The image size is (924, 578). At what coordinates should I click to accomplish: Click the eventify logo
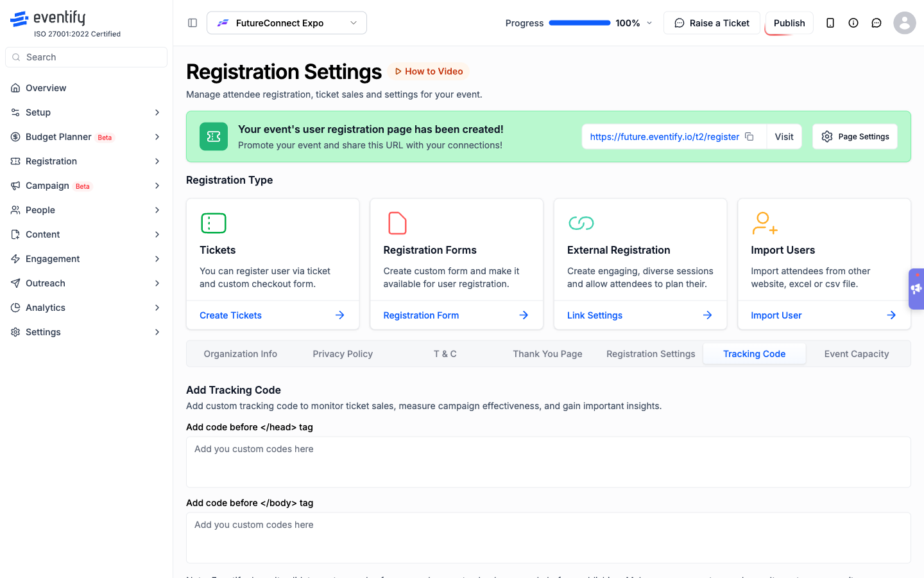pos(47,19)
